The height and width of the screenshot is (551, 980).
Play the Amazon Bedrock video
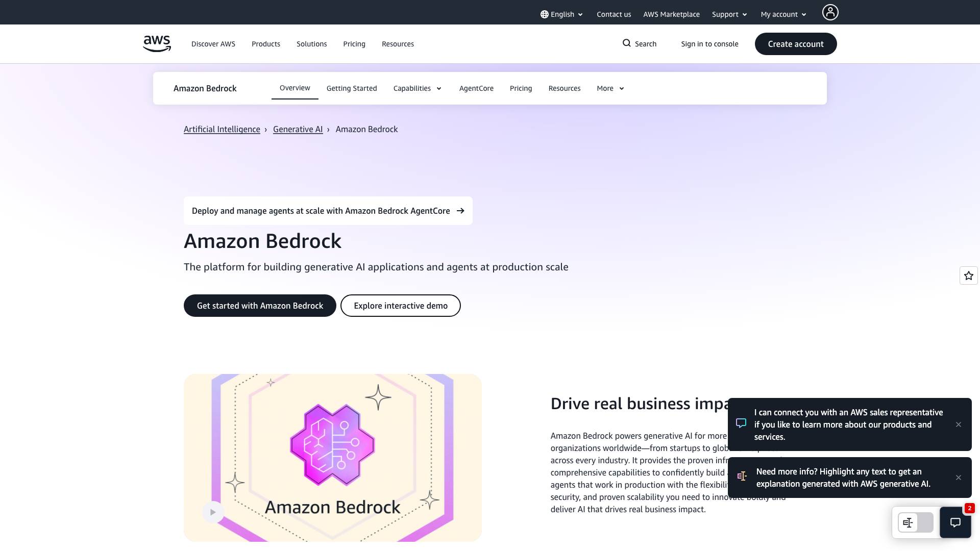point(213,512)
